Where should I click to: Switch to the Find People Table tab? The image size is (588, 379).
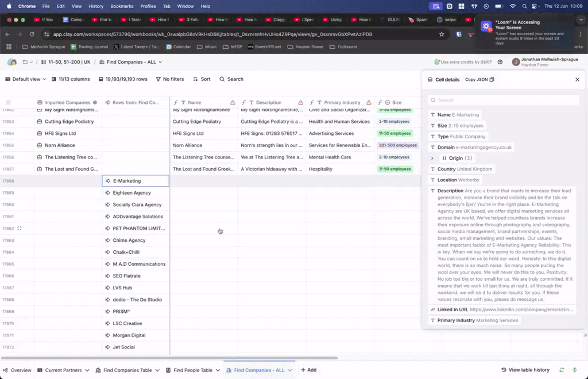[x=192, y=370]
